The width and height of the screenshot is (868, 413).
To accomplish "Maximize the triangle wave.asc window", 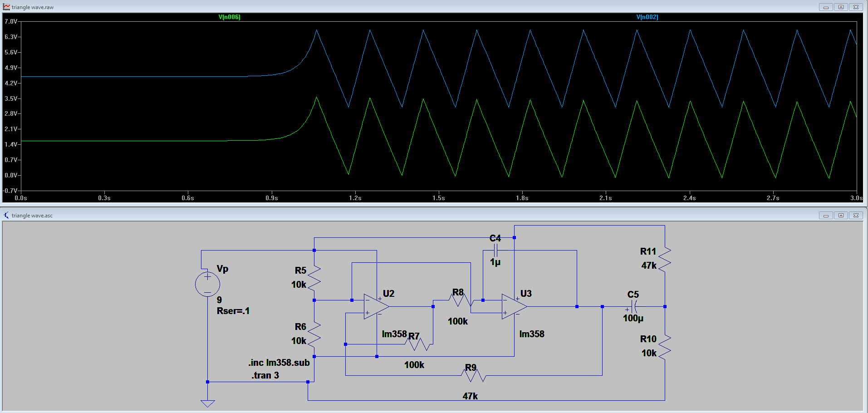I will click(841, 215).
